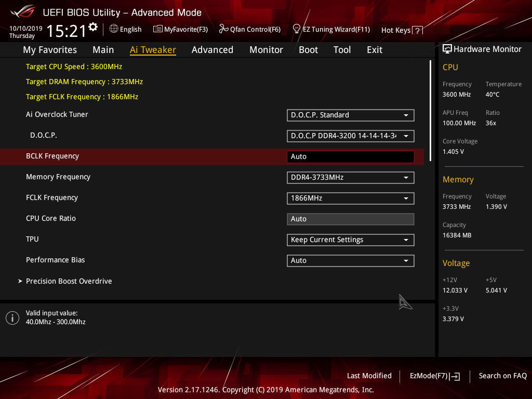Viewport: 532px width, 399px height.
Task: Open TPU dropdown
Action: coord(351,240)
